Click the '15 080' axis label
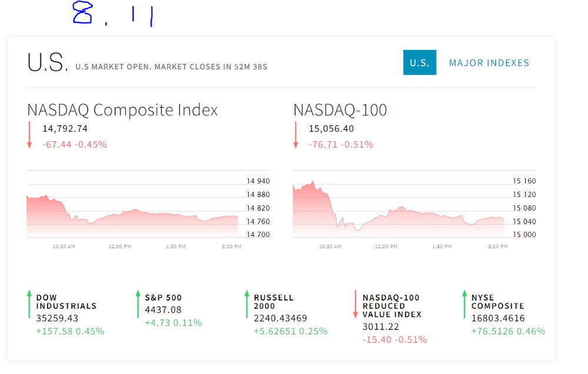588x374 pixels. [x=524, y=208]
